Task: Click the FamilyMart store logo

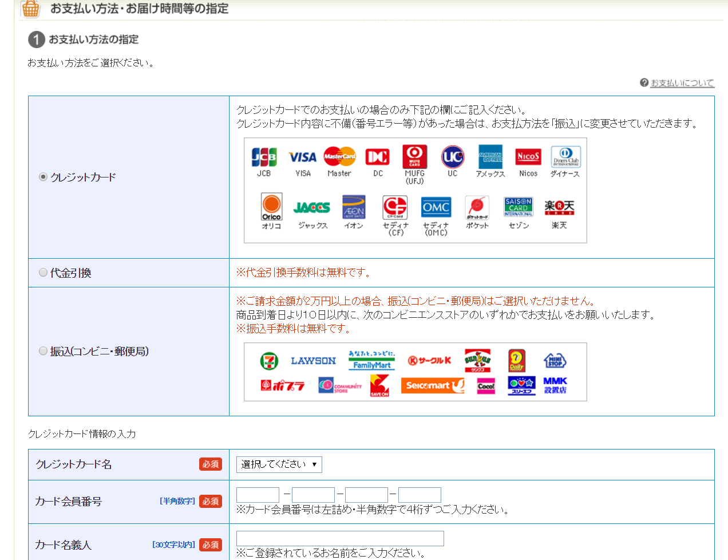Action: 372,360
